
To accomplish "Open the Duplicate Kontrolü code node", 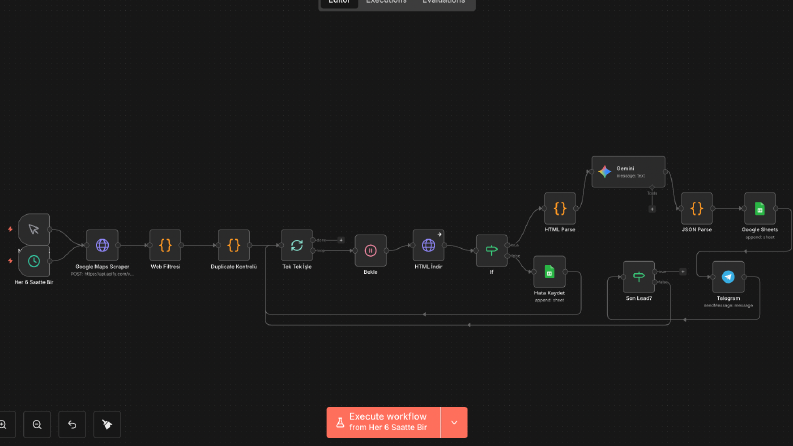I will [x=234, y=245].
